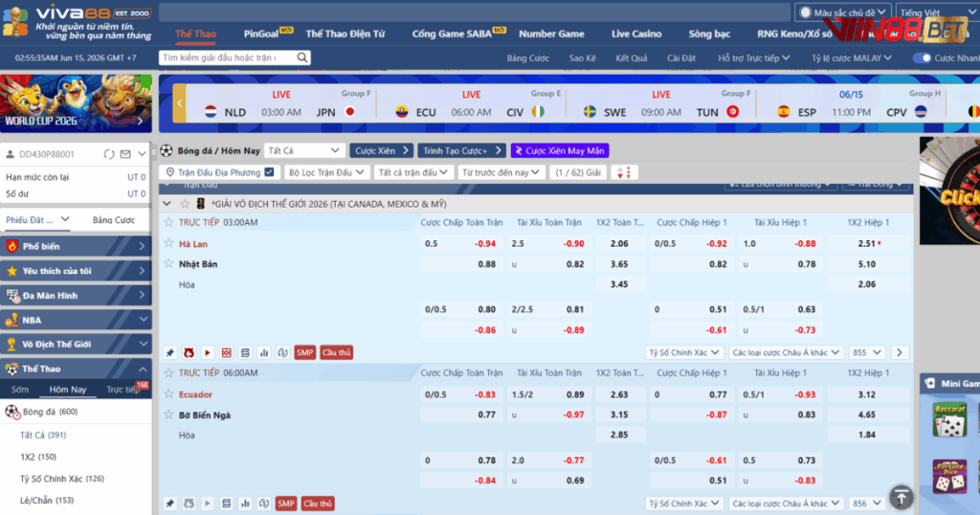The height and width of the screenshot is (515, 980).
Task: Click the search magnifier icon
Action: pyautogui.click(x=302, y=57)
